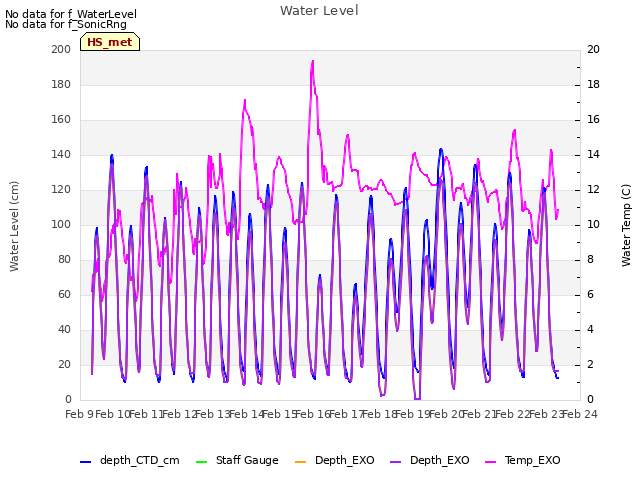Click the 200 left y-axis tick label
This screenshot has height=480, width=640.
(61, 49)
